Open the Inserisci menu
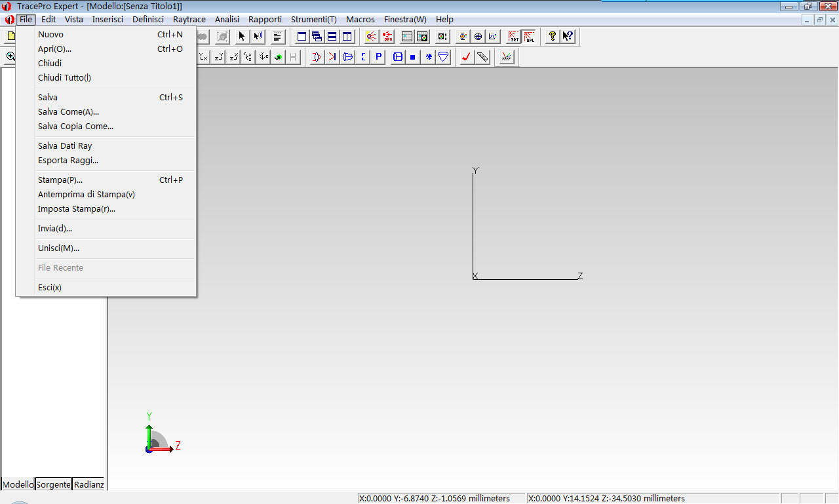 107,20
